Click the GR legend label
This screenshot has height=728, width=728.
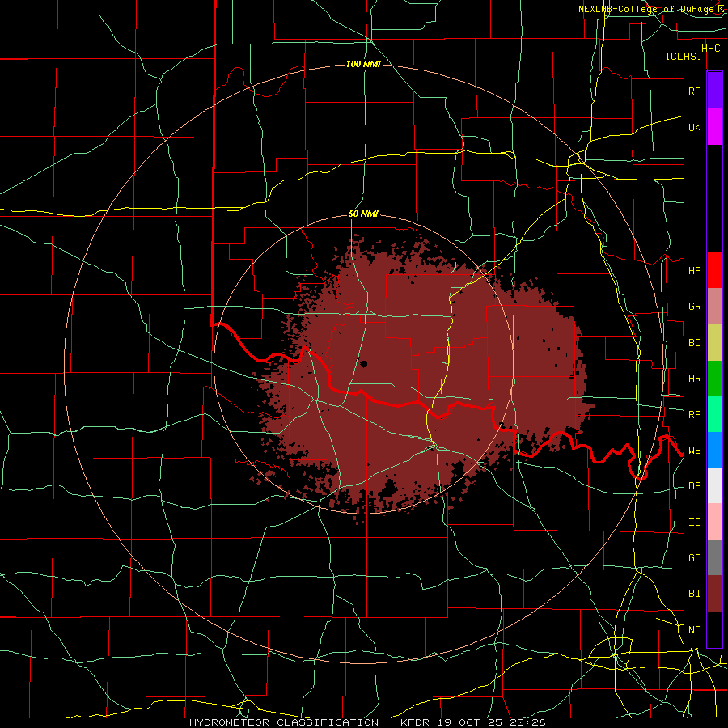pos(694,307)
